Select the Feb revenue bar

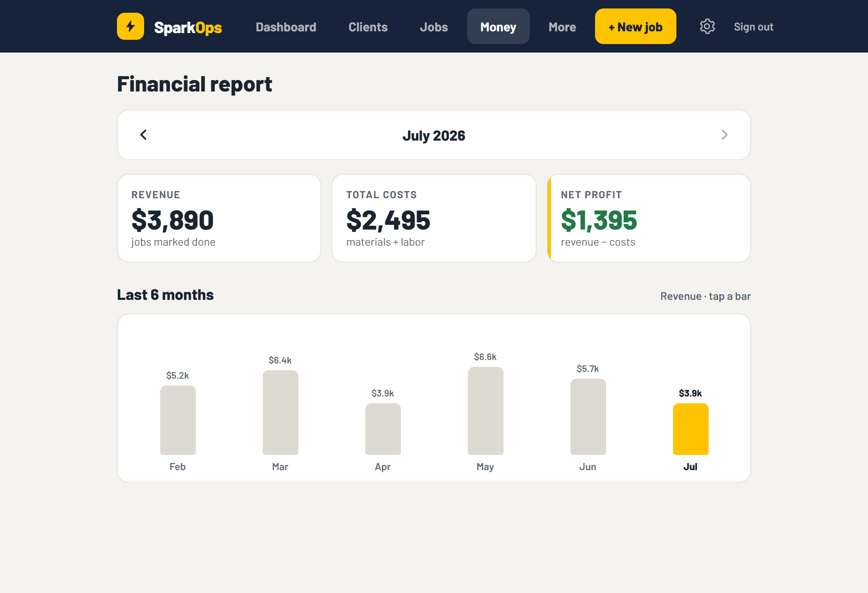coord(178,420)
